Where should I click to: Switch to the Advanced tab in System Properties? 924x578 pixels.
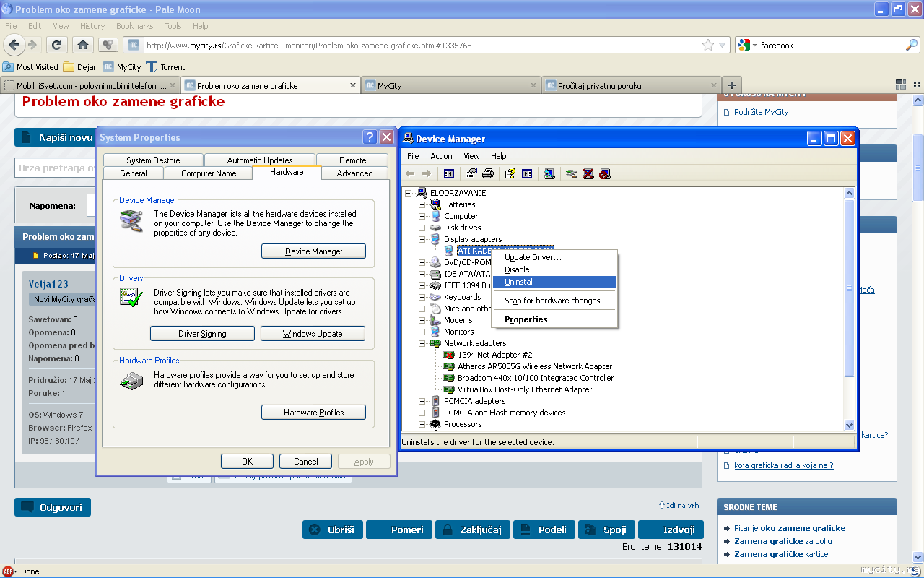click(x=354, y=173)
